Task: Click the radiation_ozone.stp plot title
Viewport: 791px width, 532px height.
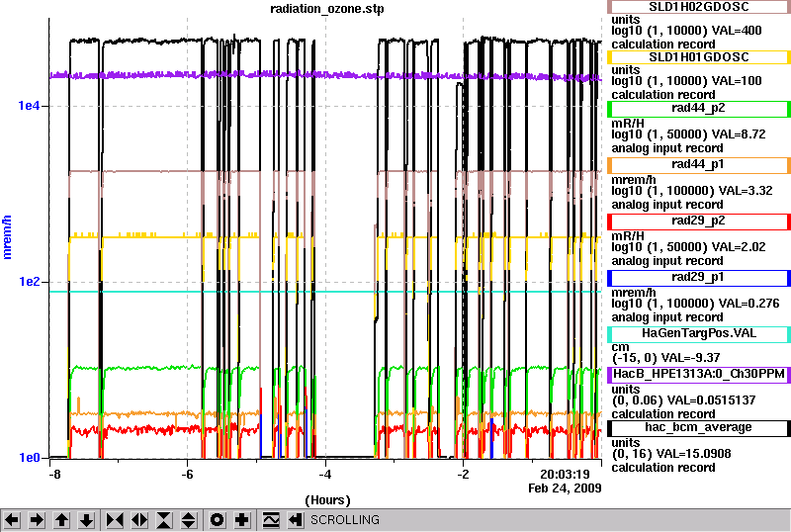Action: 327,9
